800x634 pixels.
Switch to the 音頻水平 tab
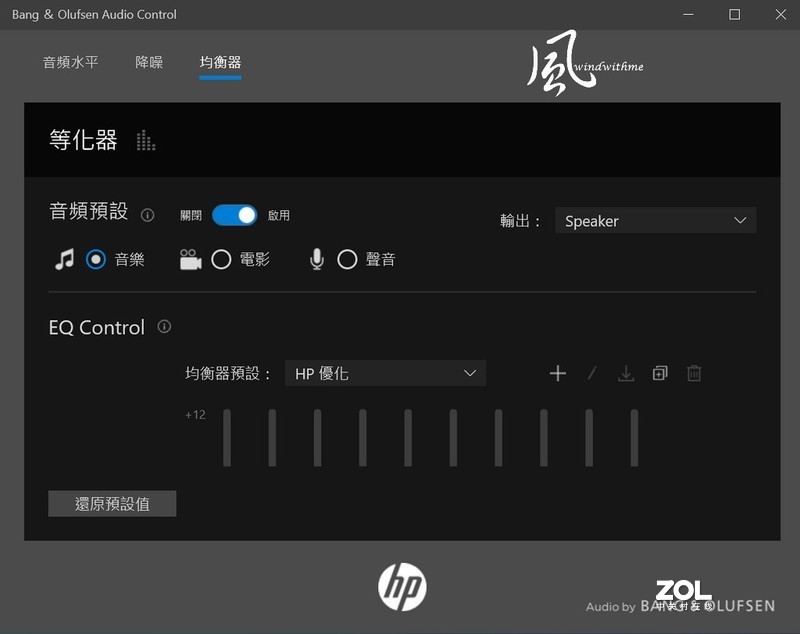tap(71, 61)
